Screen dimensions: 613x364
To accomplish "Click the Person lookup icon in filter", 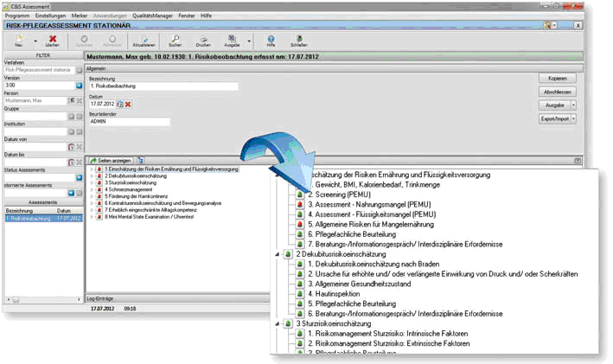I will tap(71, 101).
